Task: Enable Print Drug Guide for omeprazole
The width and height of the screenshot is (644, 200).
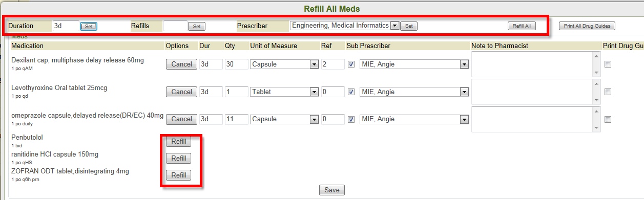Action: 608,119
